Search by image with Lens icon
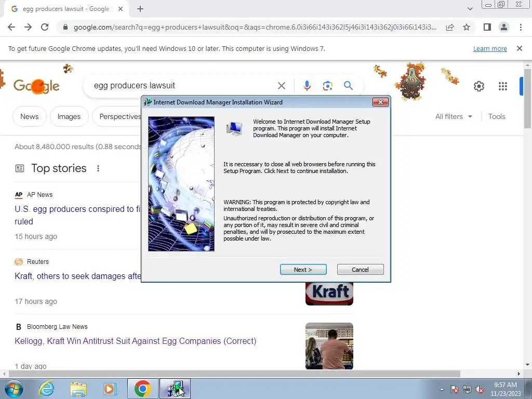532x399 pixels. tap(327, 86)
